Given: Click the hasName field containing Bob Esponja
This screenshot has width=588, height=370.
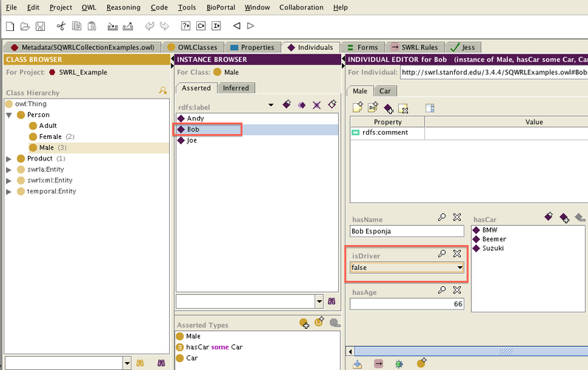Looking at the screenshot, I should click(407, 231).
